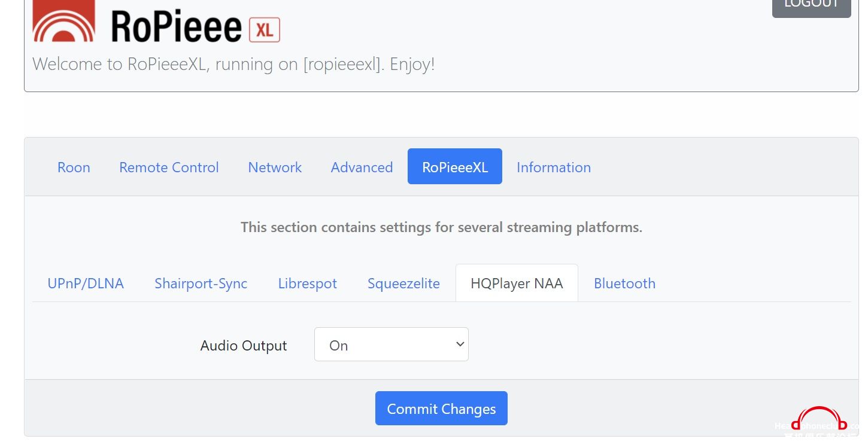Open the UPnP/DLNA streaming sub-tab
The image size is (868, 445).
[x=86, y=283]
